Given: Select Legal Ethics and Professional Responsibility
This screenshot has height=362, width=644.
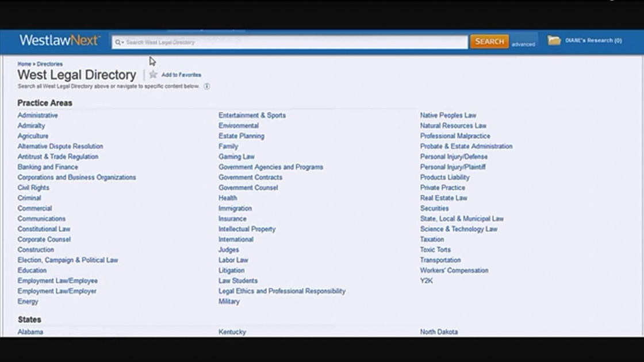Looking at the screenshot, I should coord(282,291).
